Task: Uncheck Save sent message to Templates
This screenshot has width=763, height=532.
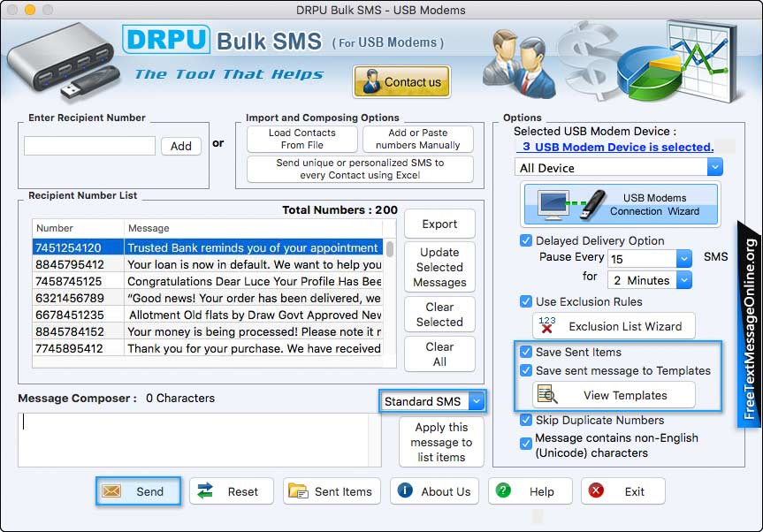Action: click(525, 370)
